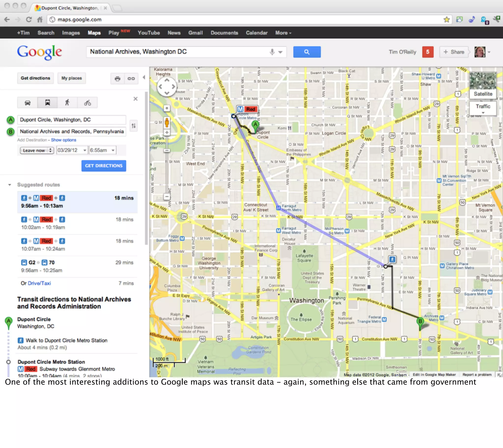
Task: Click the Street View pegman icon
Action: click(167, 122)
